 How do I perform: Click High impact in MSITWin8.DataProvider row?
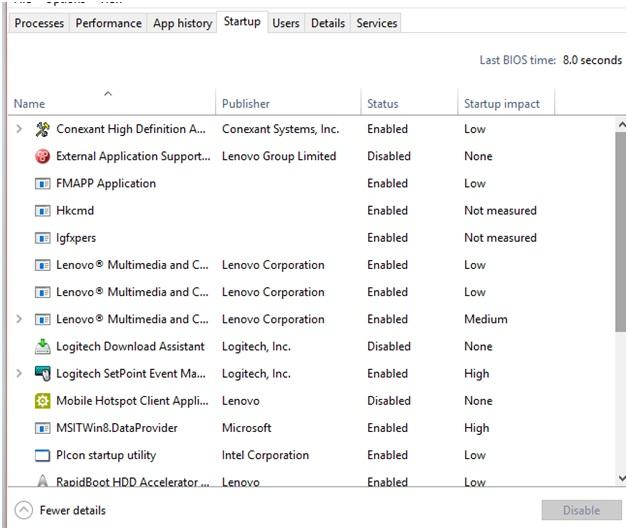(x=476, y=428)
